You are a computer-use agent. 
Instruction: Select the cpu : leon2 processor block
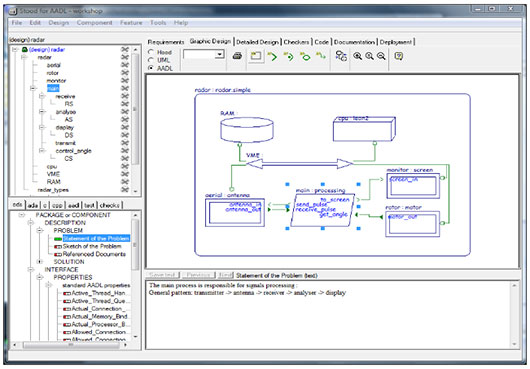click(x=364, y=129)
